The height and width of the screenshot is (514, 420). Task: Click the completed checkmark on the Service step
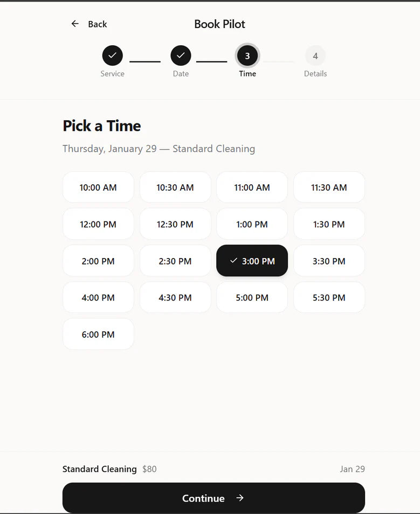click(x=112, y=55)
